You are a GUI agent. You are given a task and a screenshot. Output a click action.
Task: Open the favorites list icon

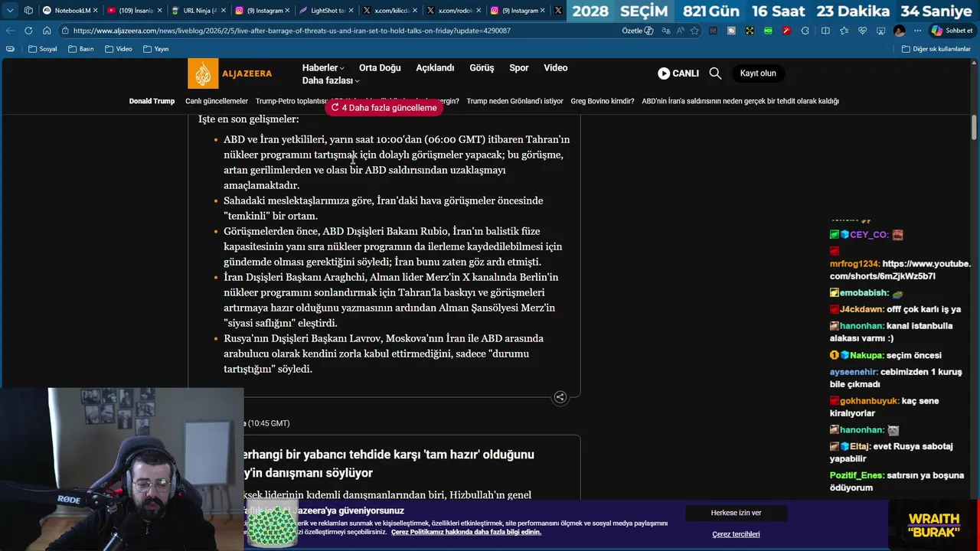pos(844,31)
